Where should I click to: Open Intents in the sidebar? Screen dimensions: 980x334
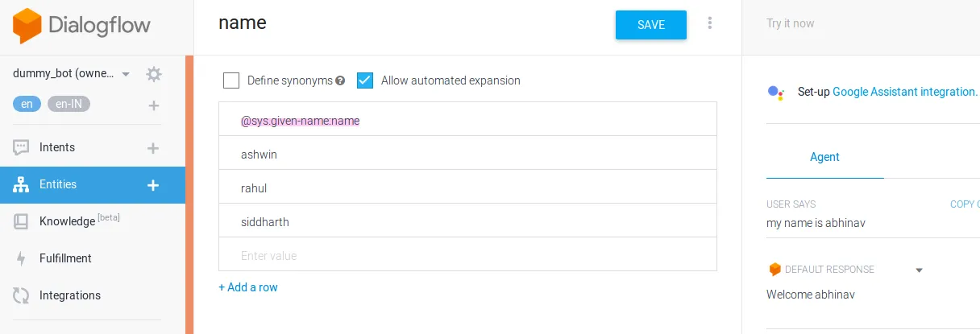coord(57,147)
